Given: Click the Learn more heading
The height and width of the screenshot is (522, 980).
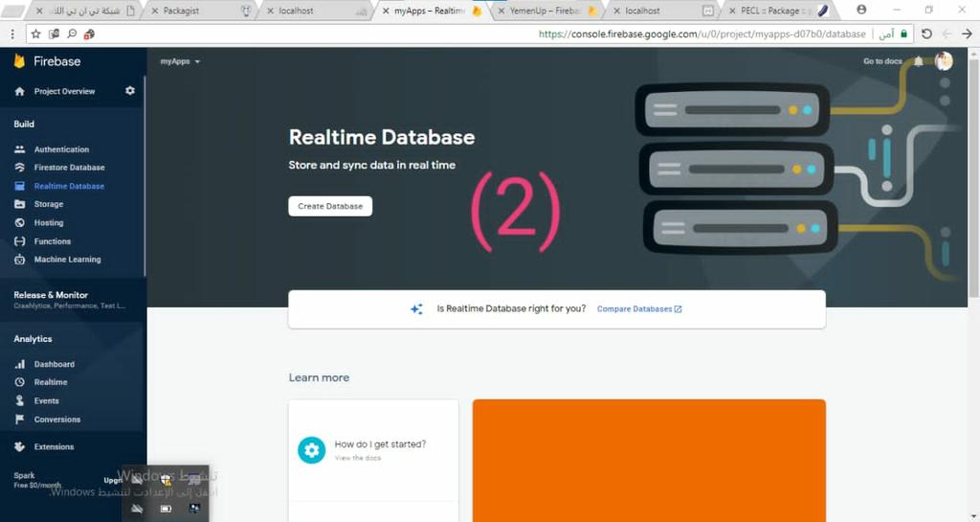Looking at the screenshot, I should (x=319, y=377).
